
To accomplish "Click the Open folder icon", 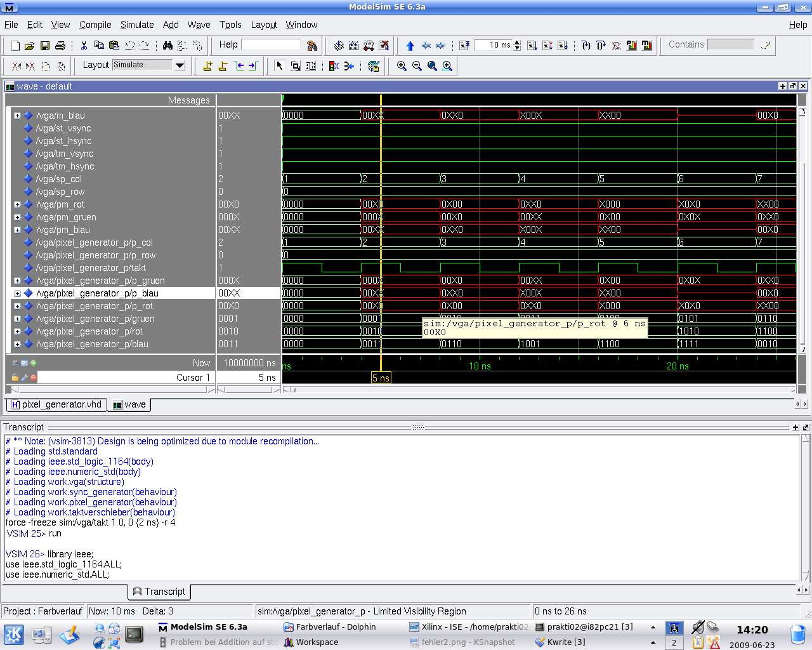I will pos(29,46).
